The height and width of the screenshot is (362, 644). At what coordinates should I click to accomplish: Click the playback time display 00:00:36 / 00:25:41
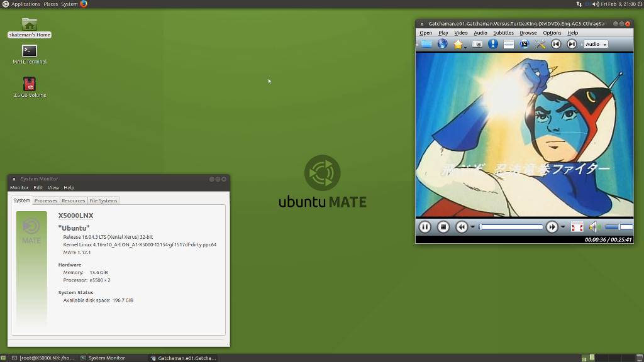[608, 239]
